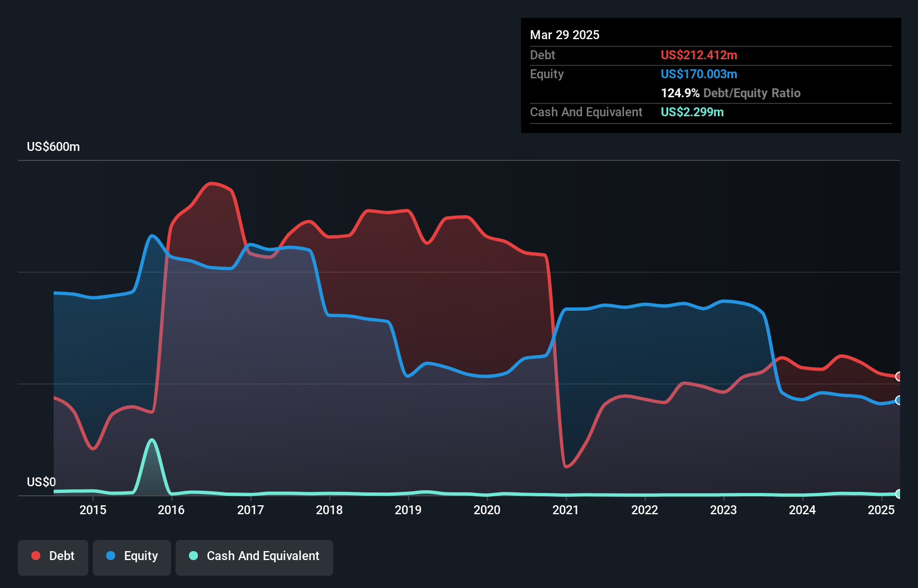Click the US$2.299m cash value
The height and width of the screenshot is (588, 918).
tap(692, 112)
